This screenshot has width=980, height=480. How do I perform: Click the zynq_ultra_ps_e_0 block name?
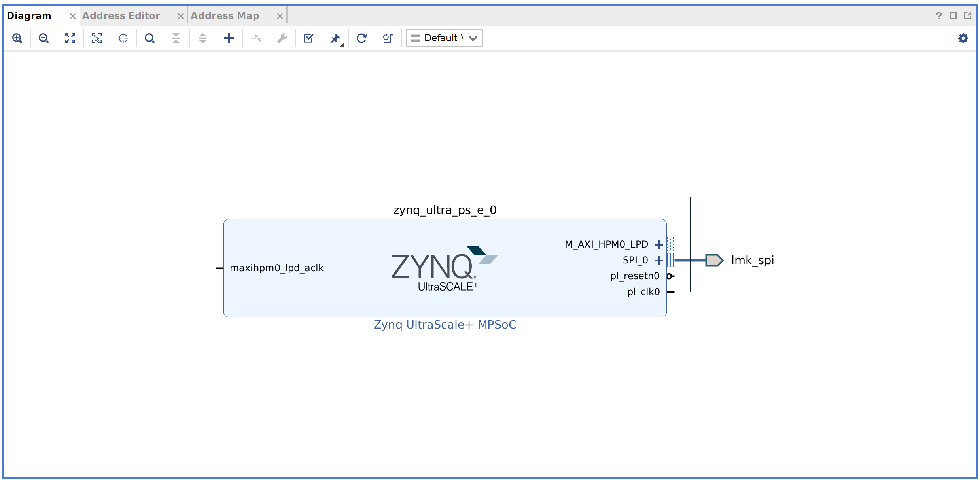(445, 210)
